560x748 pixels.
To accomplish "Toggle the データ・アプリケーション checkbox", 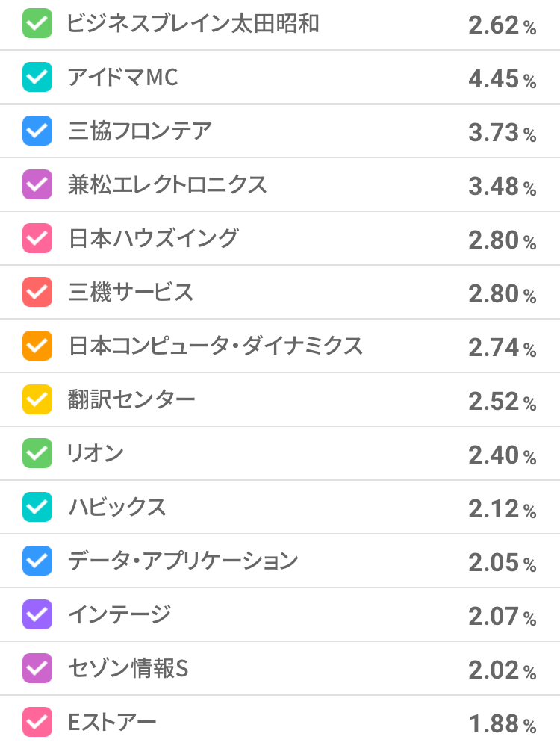I will pos(37,561).
